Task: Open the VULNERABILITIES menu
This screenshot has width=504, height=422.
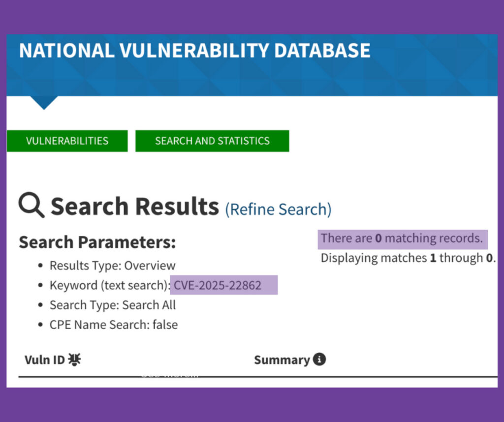Action: (x=67, y=141)
